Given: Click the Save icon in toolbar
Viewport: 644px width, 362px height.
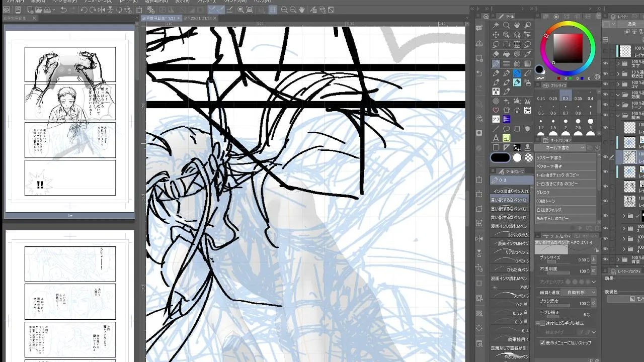Looking at the screenshot, I should [x=46, y=10].
